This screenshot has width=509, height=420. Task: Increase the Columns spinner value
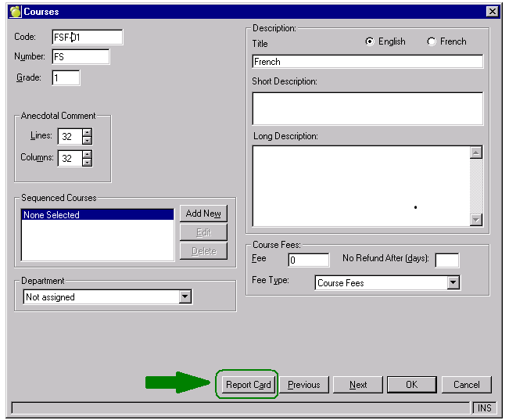pyautogui.click(x=87, y=154)
